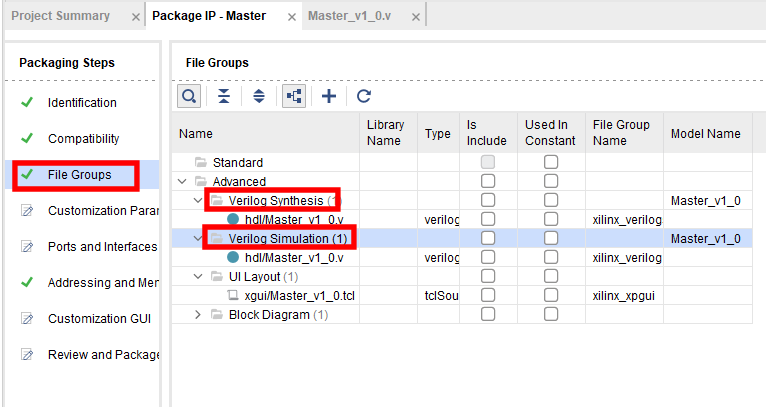Toggle Is Include checkbox for UI Layout

[x=488, y=277]
